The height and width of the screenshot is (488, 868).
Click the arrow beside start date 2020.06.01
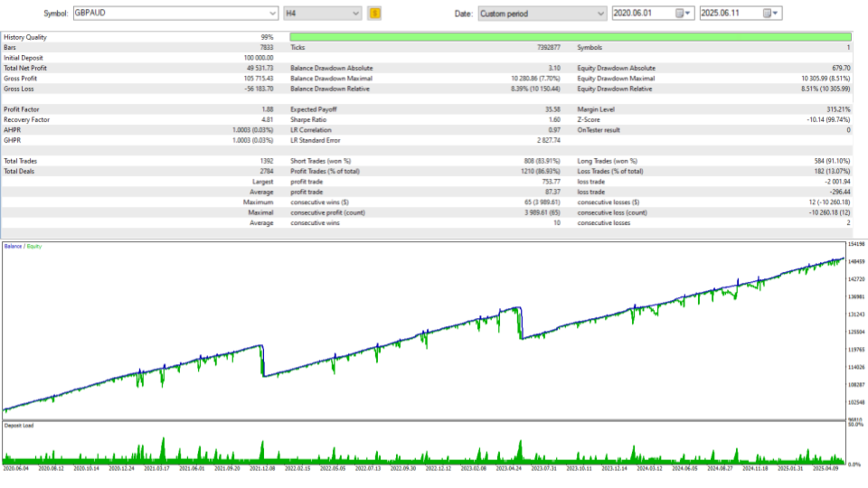click(688, 14)
